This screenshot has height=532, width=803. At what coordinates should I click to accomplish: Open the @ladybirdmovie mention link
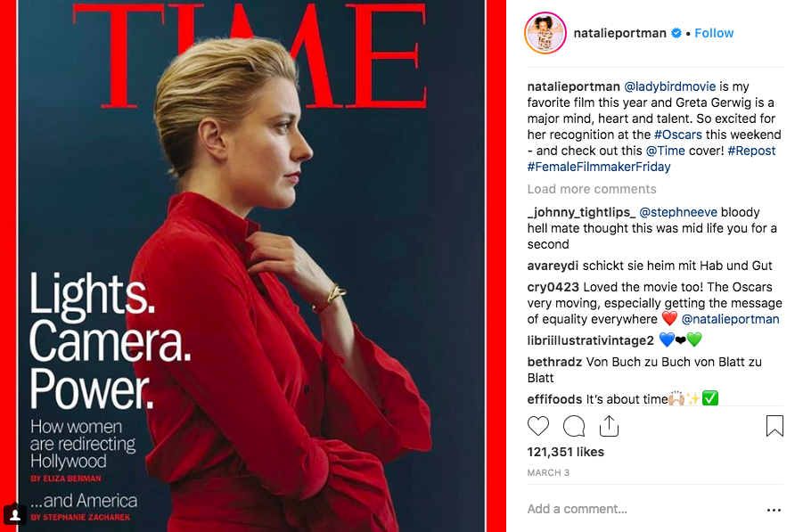[x=670, y=86]
